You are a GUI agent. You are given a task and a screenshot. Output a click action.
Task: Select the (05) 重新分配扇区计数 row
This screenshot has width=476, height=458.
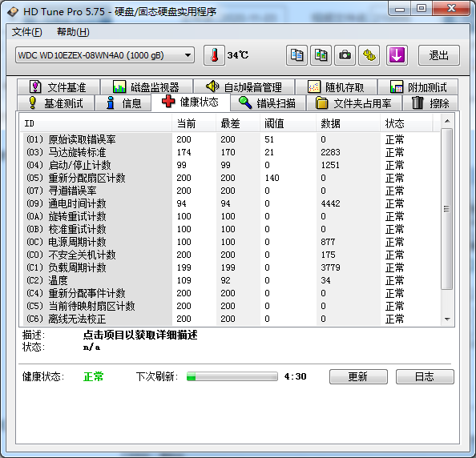pyautogui.click(x=230, y=178)
